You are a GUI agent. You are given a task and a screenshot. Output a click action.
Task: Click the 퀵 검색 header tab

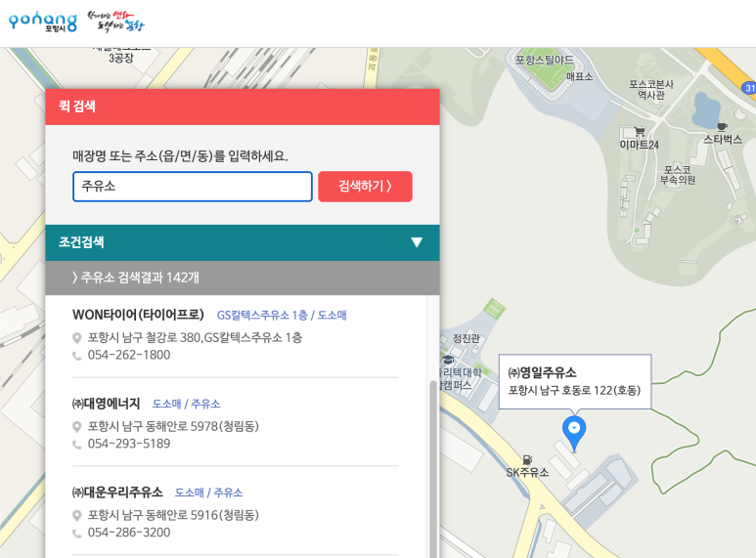pyautogui.click(x=242, y=107)
